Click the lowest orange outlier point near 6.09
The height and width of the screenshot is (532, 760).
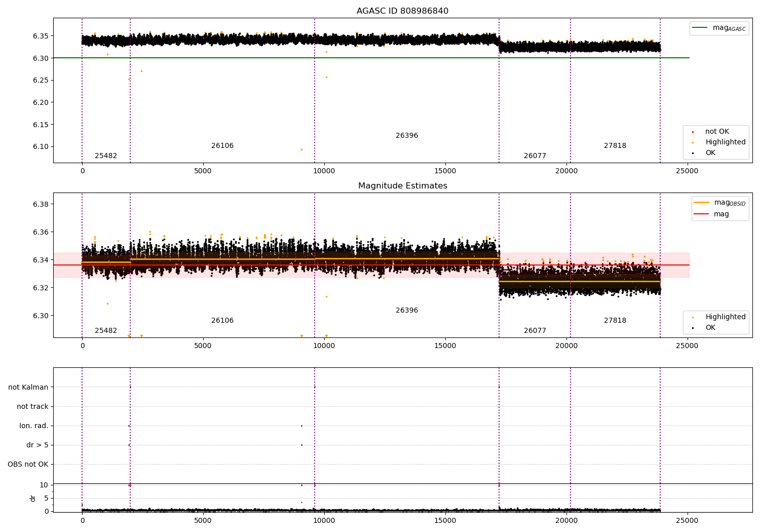click(301, 149)
